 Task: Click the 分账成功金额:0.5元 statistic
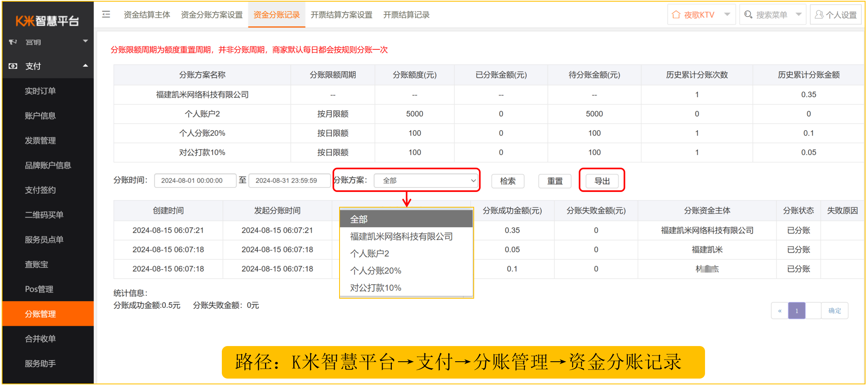point(147,305)
